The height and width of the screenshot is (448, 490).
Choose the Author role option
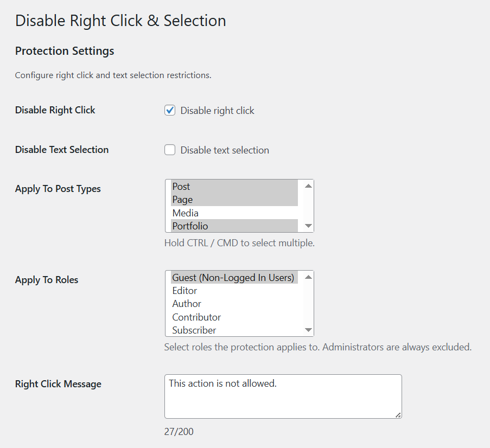point(187,304)
